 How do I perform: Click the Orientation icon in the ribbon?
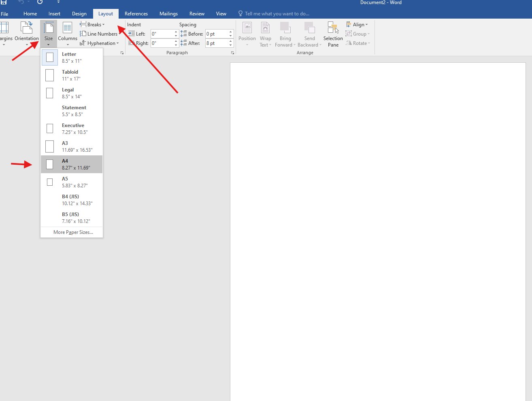26,28
